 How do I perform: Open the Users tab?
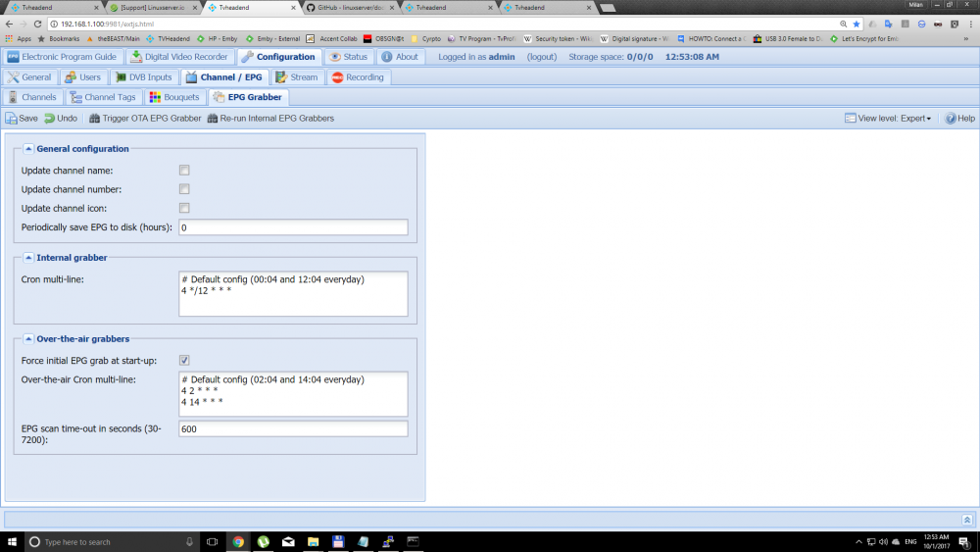tap(82, 77)
